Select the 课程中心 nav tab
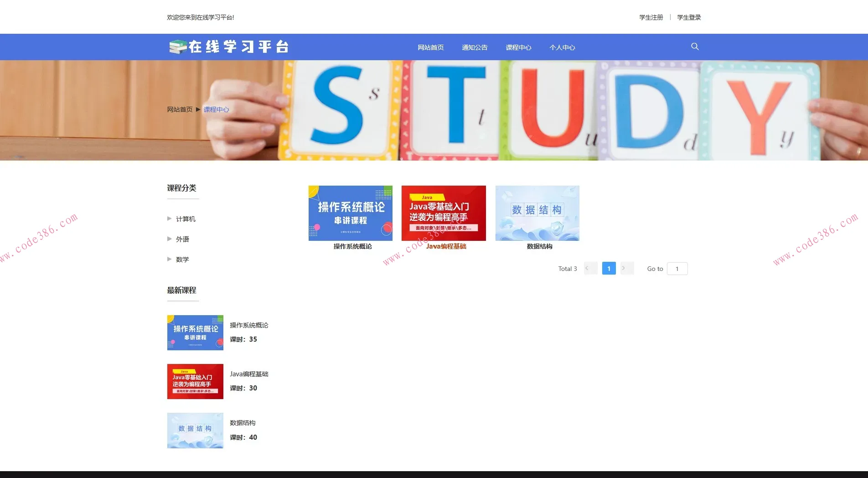The image size is (868, 478). pyautogui.click(x=518, y=47)
